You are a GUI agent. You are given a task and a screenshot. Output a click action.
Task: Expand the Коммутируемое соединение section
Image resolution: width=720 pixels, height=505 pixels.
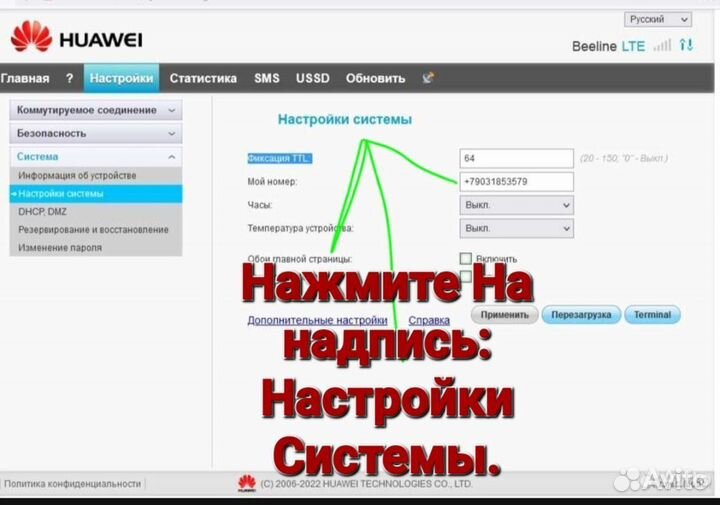(x=96, y=110)
